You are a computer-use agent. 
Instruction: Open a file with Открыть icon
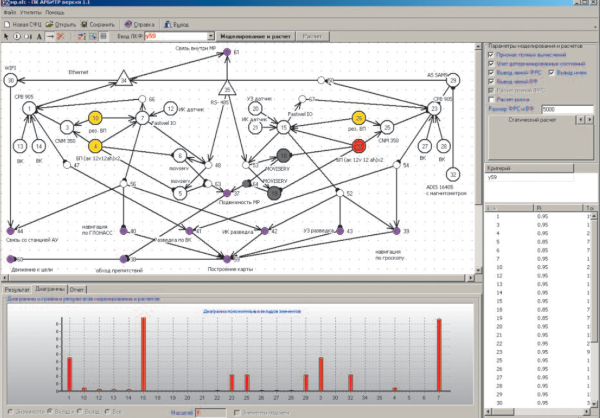coord(49,24)
